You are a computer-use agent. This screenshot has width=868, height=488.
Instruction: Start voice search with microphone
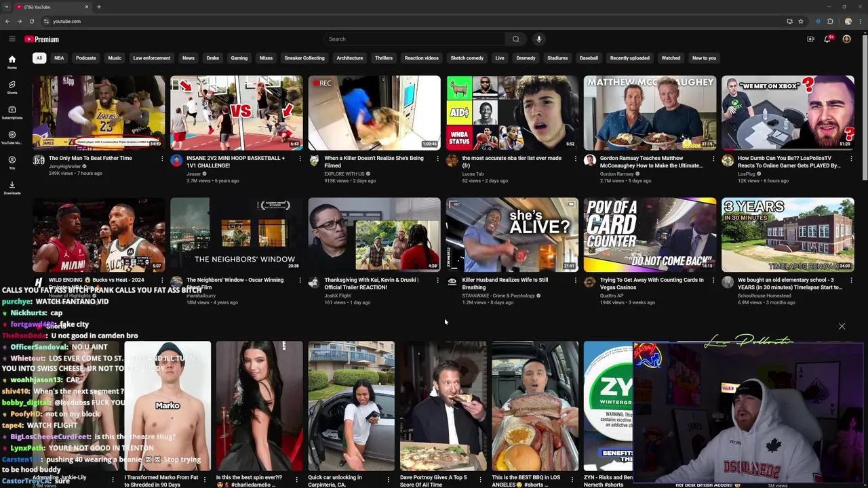pos(539,39)
